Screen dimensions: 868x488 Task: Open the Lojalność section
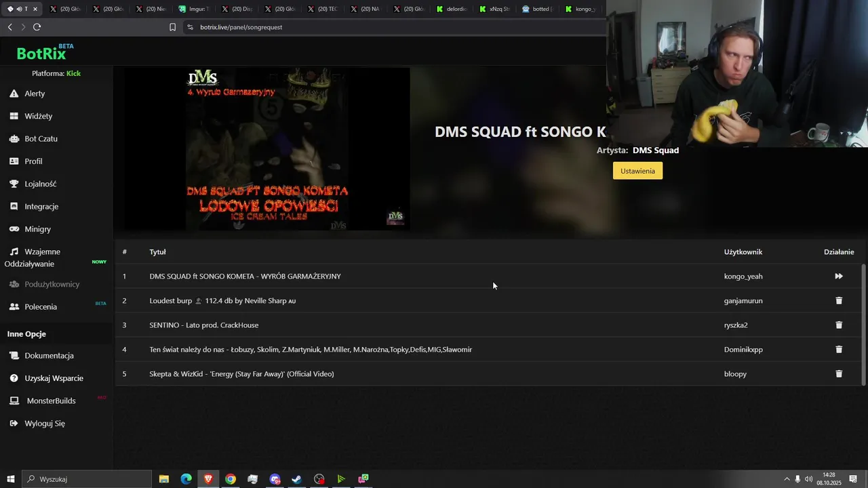pyautogui.click(x=40, y=184)
